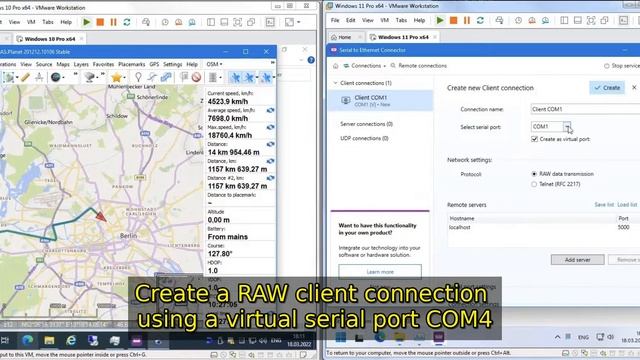This screenshot has height=360, width=640.
Task: Click the Add server button
Action: pos(578,260)
